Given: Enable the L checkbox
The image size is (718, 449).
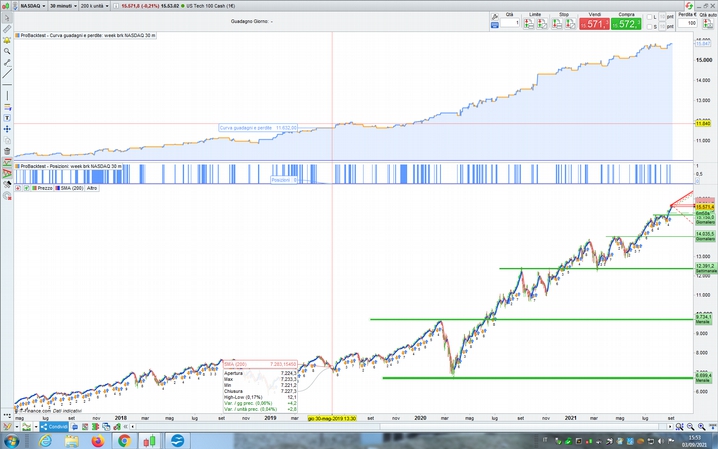Looking at the screenshot, I should (x=649, y=17).
